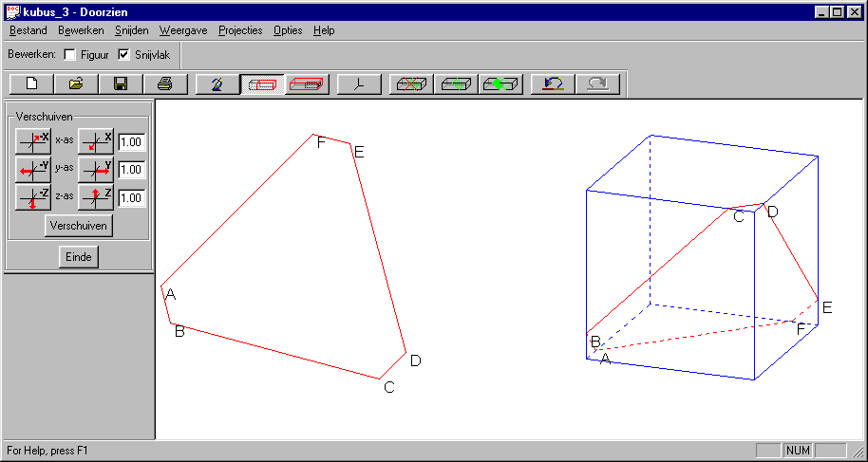Shift along the positive x-axis (X button)

[95, 141]
